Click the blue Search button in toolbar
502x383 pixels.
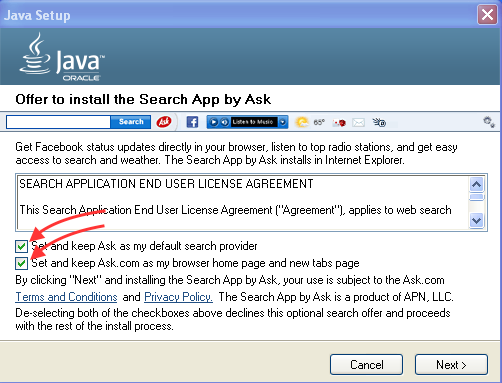pyautogui.click(x=131, y=122)
